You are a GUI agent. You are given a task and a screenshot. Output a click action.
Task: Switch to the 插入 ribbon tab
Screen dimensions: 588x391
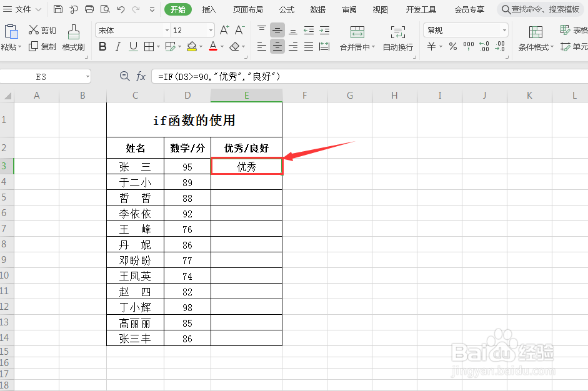click(x=209, y=9)
